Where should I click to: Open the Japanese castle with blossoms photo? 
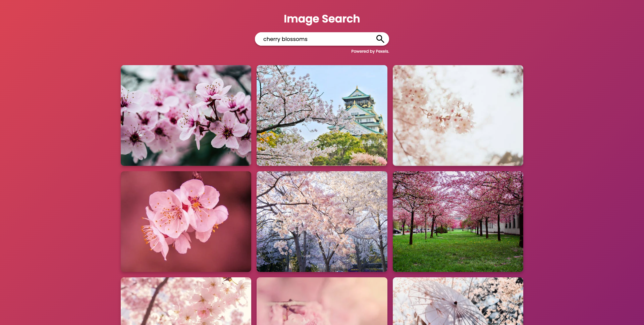[x=322, y=115]
